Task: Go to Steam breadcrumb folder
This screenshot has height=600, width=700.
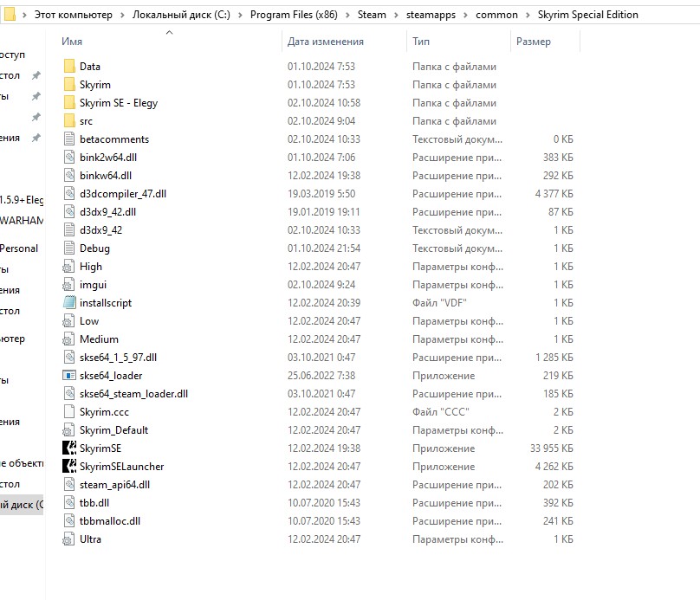Action: [372, 15]
